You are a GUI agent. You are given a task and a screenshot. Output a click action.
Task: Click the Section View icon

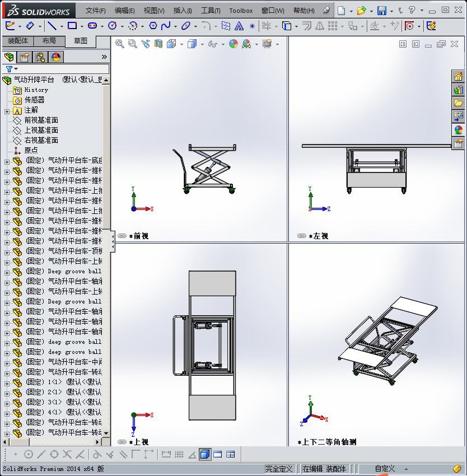coord(158,44)
